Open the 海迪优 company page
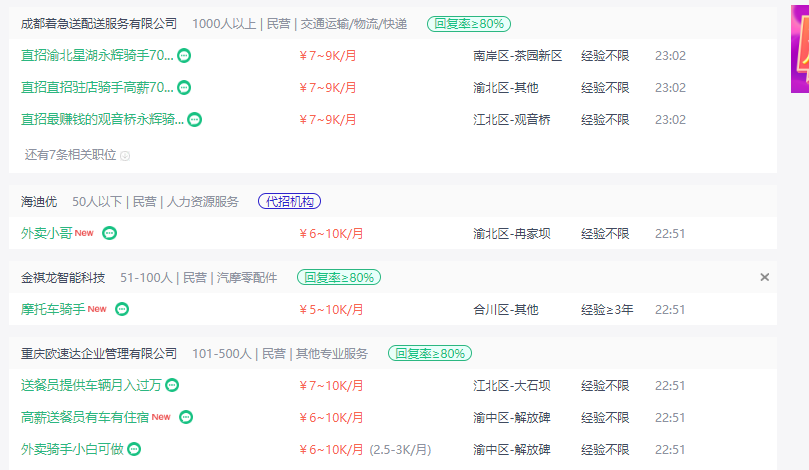 tap(39, 201)
